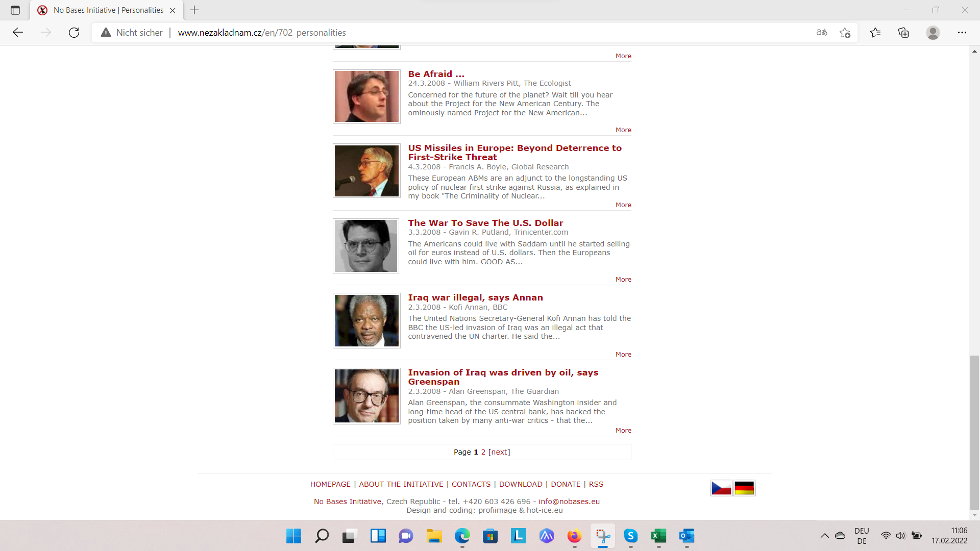Open the Windows Start menu

click(x=293, y=536)
